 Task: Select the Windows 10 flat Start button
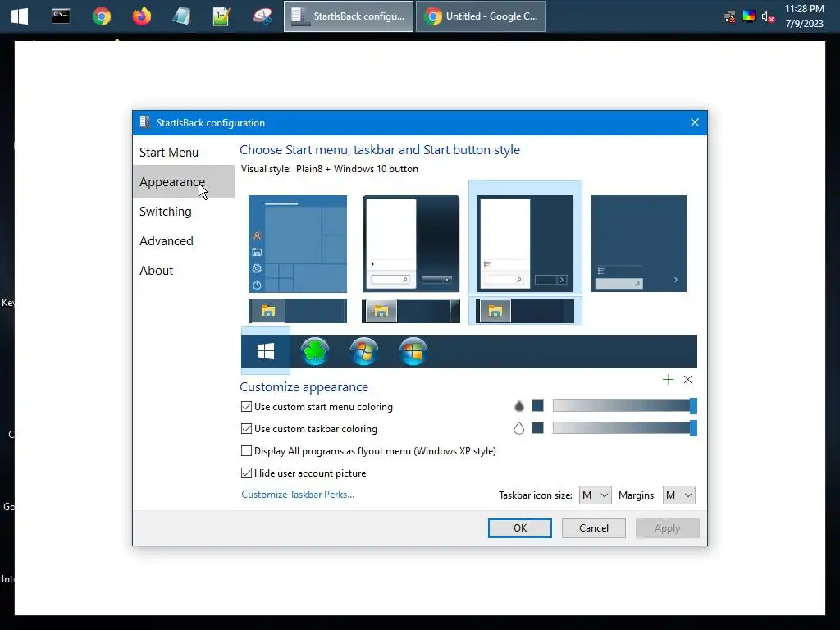pyautogui.click(x=266, y=351)
